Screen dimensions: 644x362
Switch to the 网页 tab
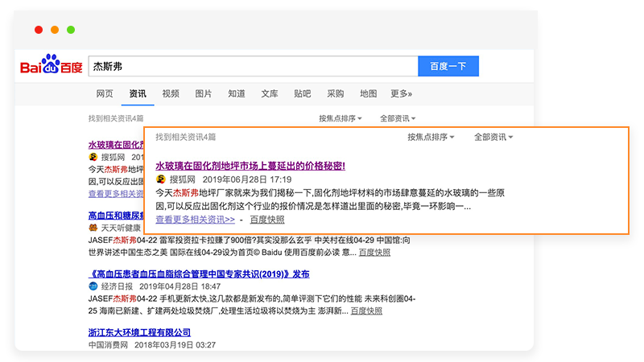pos(105,93)
